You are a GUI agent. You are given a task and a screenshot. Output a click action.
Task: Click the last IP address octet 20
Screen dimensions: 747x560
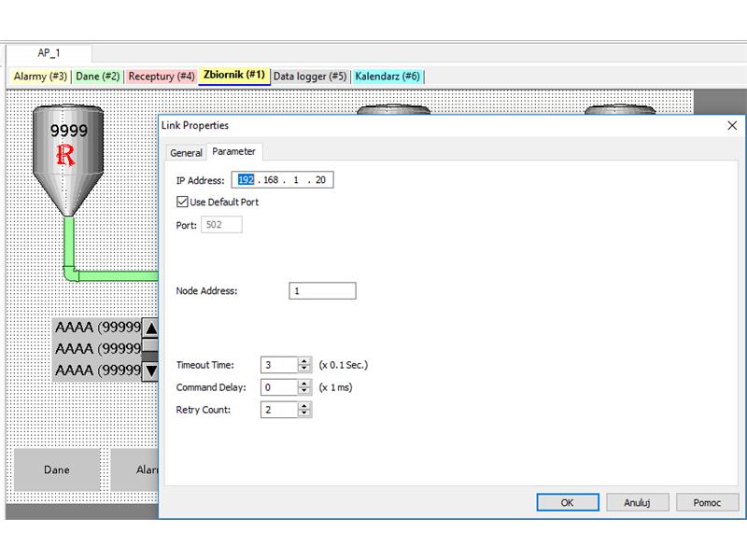[320, 179]
